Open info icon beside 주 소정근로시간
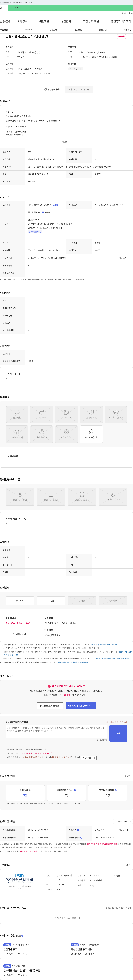The height and width of the screenshot is (980, 133). pos(43,212)
